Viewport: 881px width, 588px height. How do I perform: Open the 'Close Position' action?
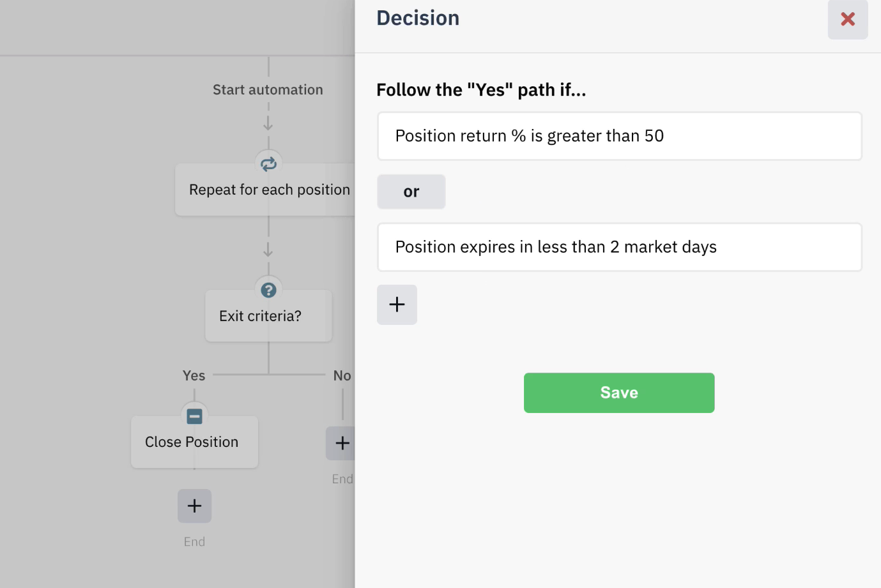pos(192,441)
